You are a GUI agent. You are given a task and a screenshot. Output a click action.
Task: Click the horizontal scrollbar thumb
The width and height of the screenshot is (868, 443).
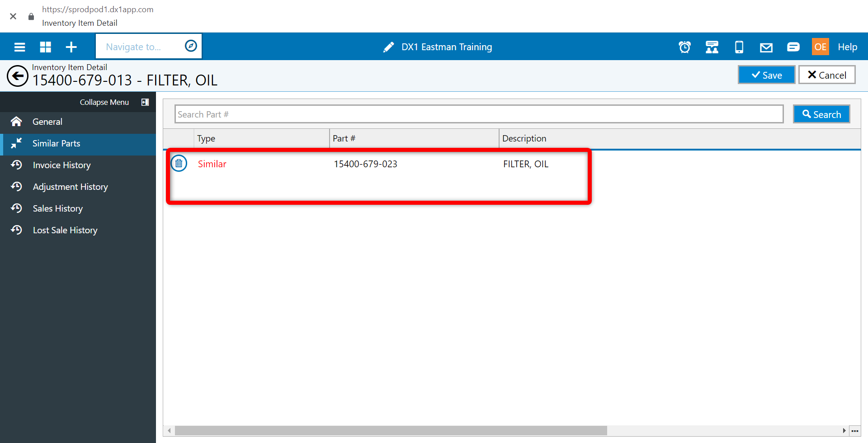[391, 431]
